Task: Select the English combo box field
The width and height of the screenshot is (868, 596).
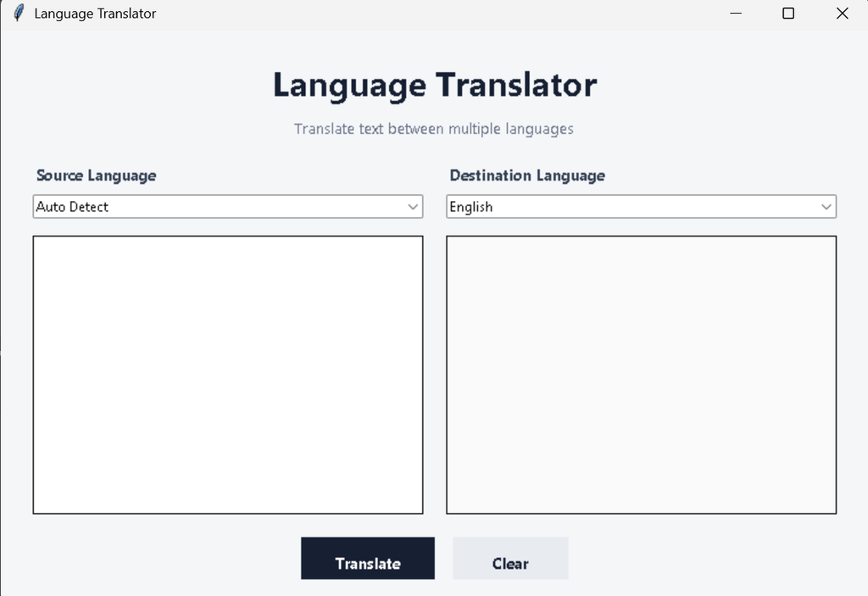Action: pyautogui.click(x=641, y=207)
